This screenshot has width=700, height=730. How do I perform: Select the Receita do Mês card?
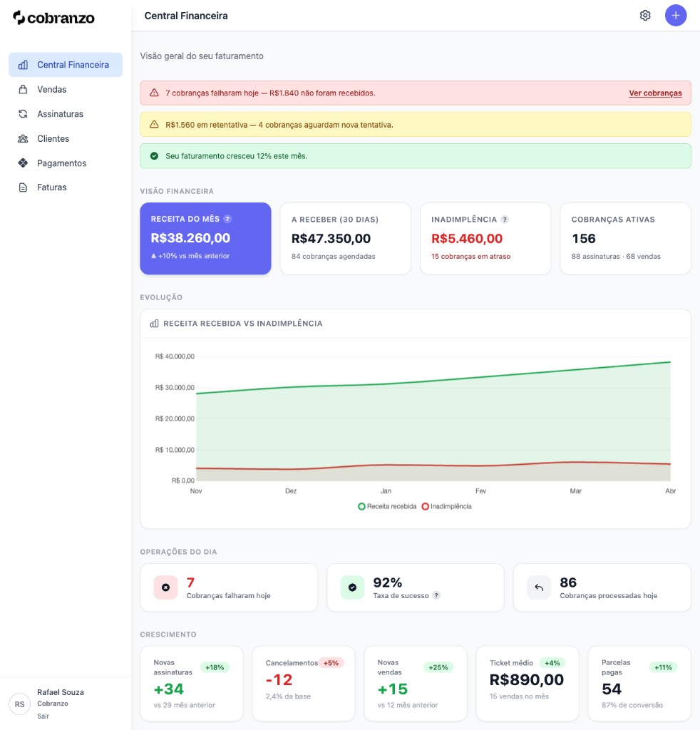(206, 238)
